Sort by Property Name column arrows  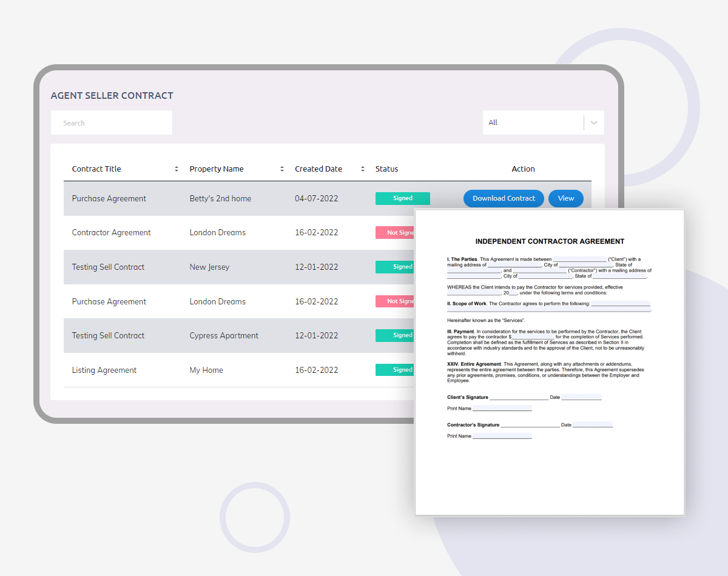[x=282, y=169]
